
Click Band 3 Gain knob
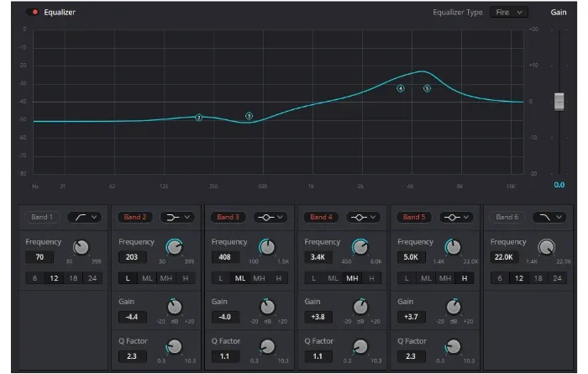click(x=267, y=307)
